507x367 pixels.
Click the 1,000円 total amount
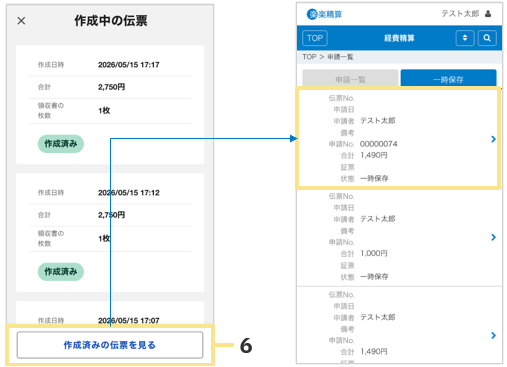[374, 253]
